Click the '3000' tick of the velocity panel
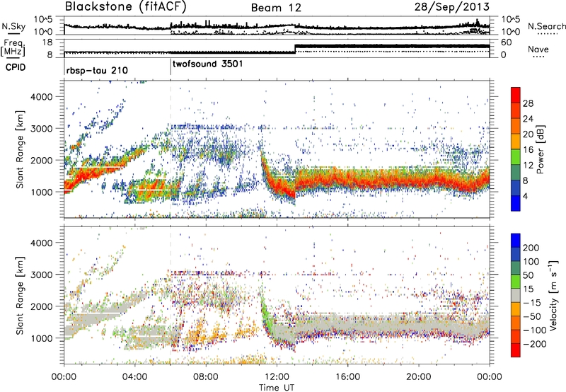 pyautogui.click(x=41, y=275)
